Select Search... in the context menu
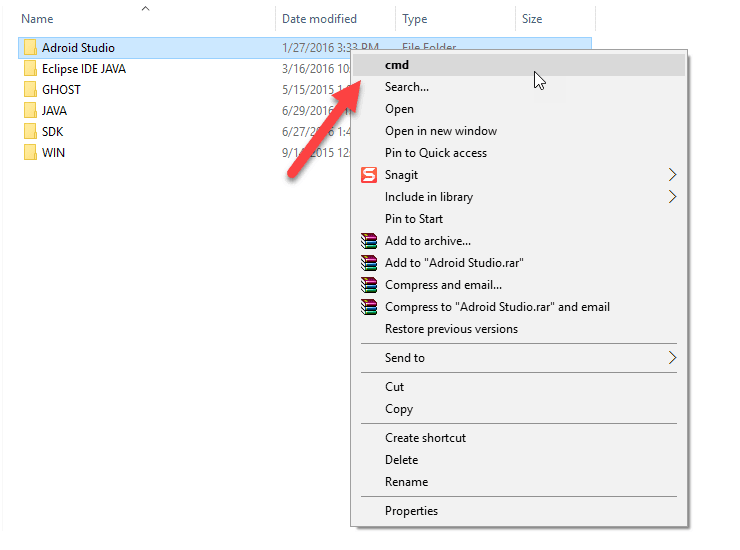Image resolution: width=740 pixels, height=550 pixels. pyautogui.click(x=519, y=87)
